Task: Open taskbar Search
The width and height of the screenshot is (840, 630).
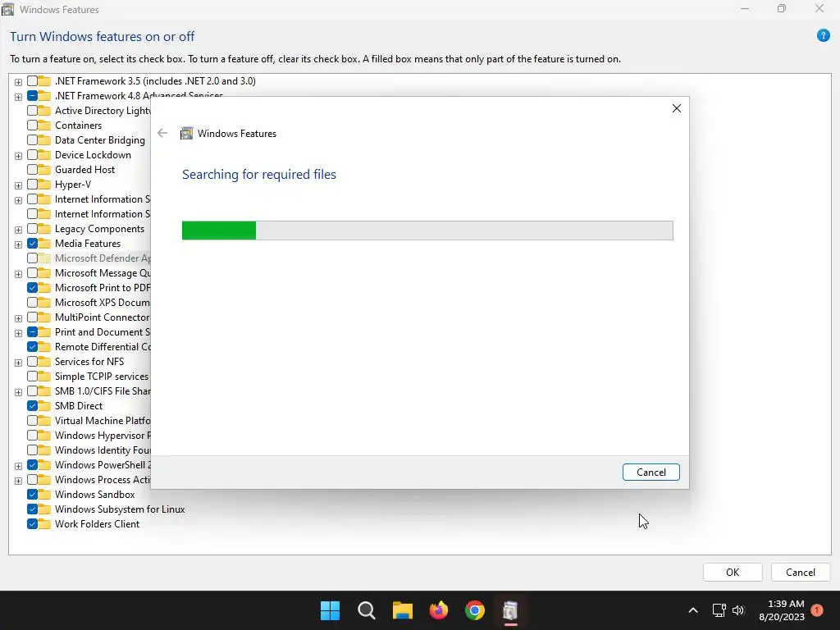Action: [367, 610]
